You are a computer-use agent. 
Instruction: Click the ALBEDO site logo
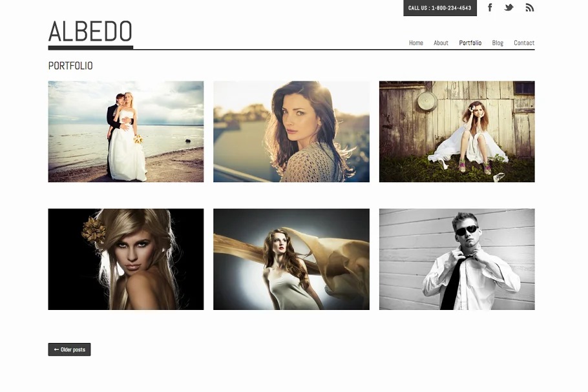[90, 31]
